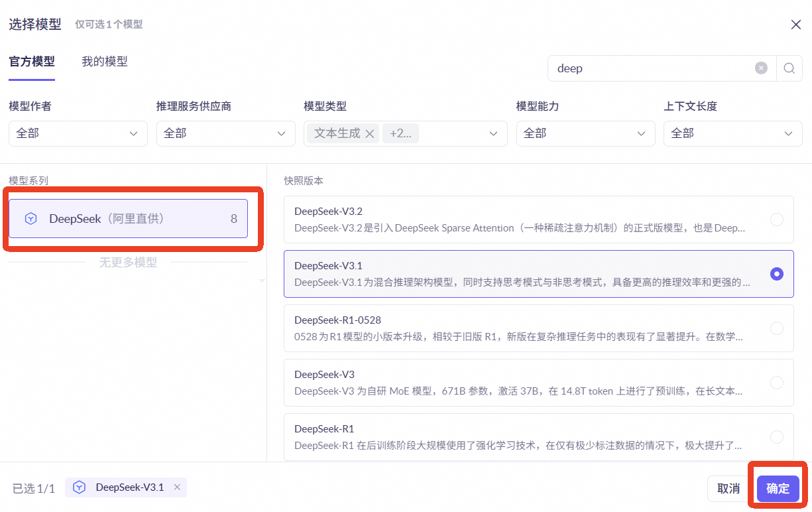This screenshot has width=812, height=512.
Task: Click the 取消 cancel button
Action: [728, 489]
